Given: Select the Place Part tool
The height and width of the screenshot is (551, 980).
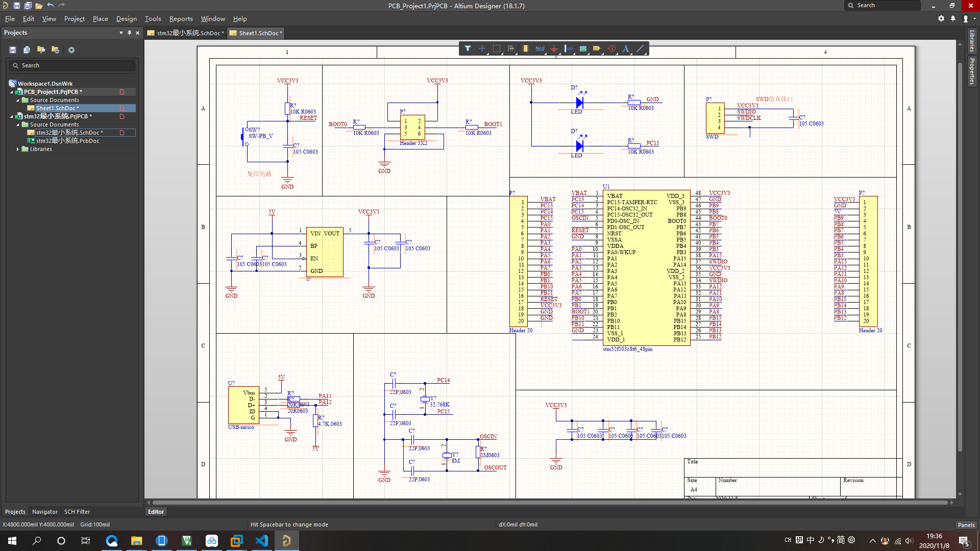Looking at the screenshot, I should 525,49.
